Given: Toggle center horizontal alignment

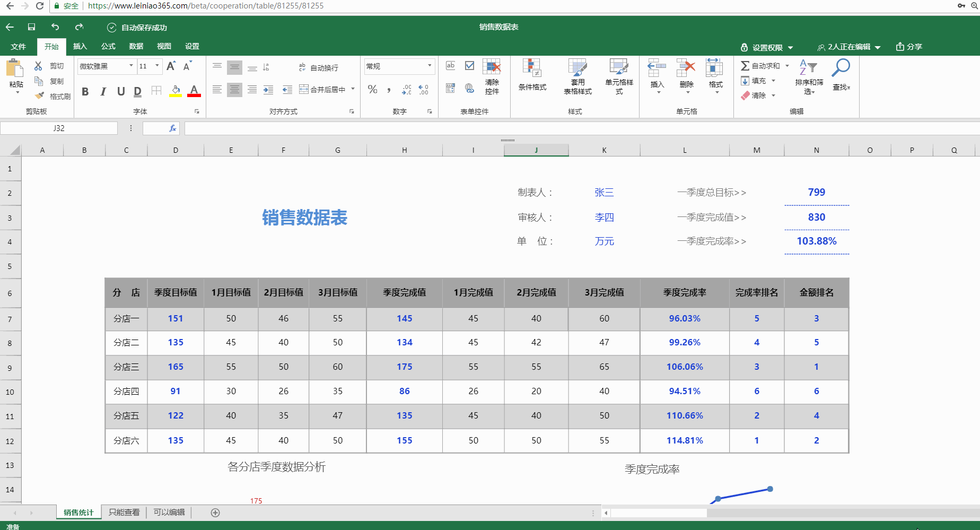Looking at the screenshot, I should click(234, 90).
